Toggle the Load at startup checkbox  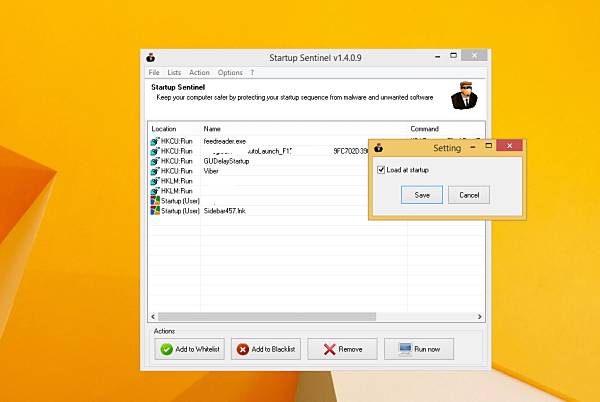coord(381,170)
